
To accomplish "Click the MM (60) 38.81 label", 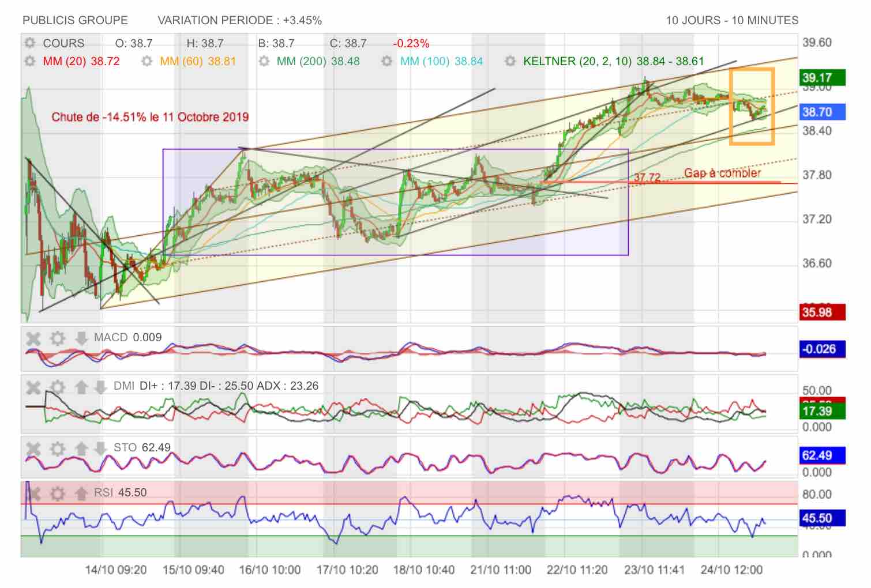I will click(x=198, y=61).
